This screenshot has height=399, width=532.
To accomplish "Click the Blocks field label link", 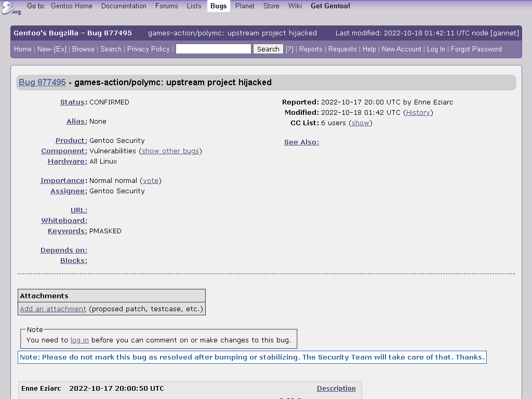I will pos(74,261).
